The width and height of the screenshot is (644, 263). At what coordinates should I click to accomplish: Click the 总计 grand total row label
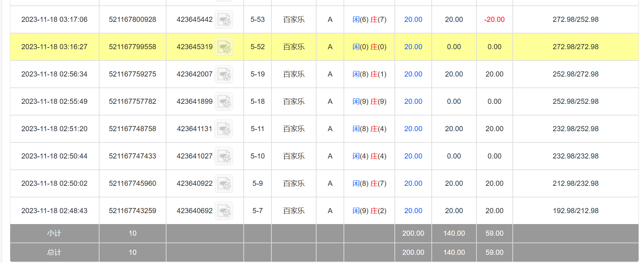point(54,252)
